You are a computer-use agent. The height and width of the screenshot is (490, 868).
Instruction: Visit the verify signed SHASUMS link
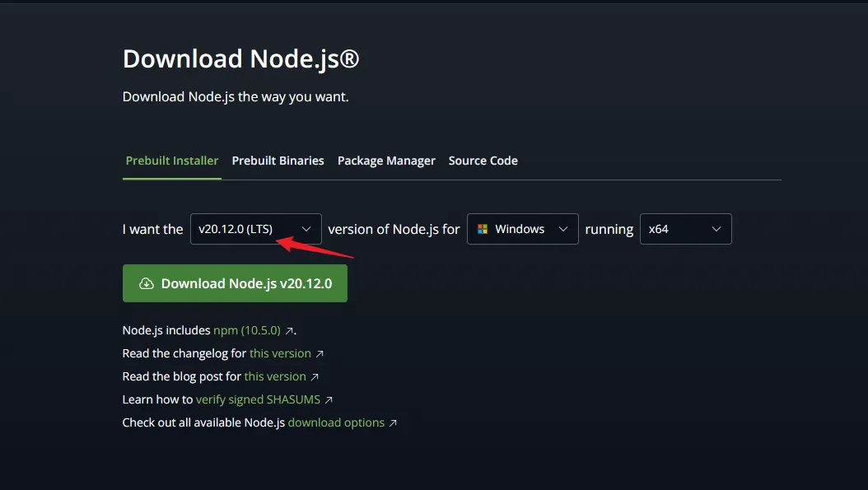[259, 399]
